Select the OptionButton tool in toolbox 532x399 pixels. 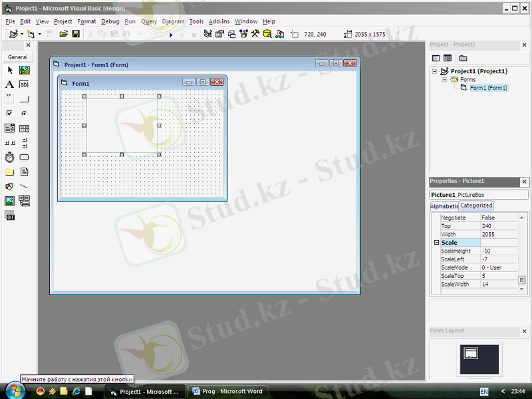point(24,113)
